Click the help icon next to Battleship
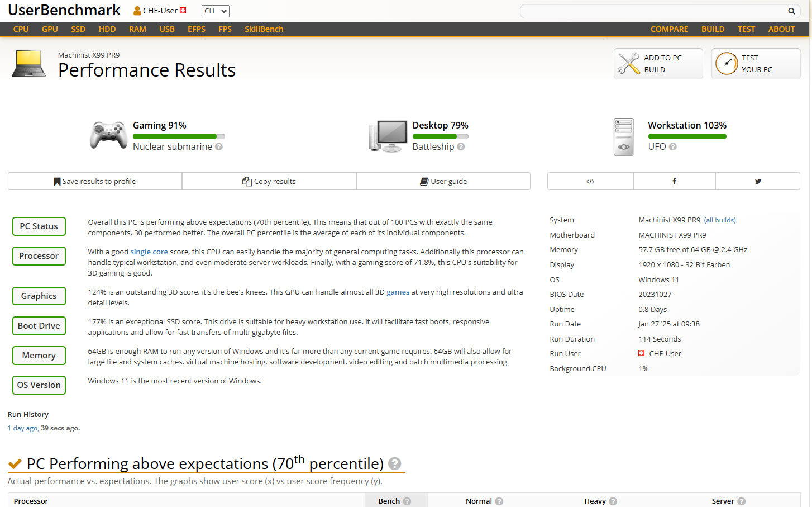The width and height of the screenshot is (812, 507). coord(461,146)
